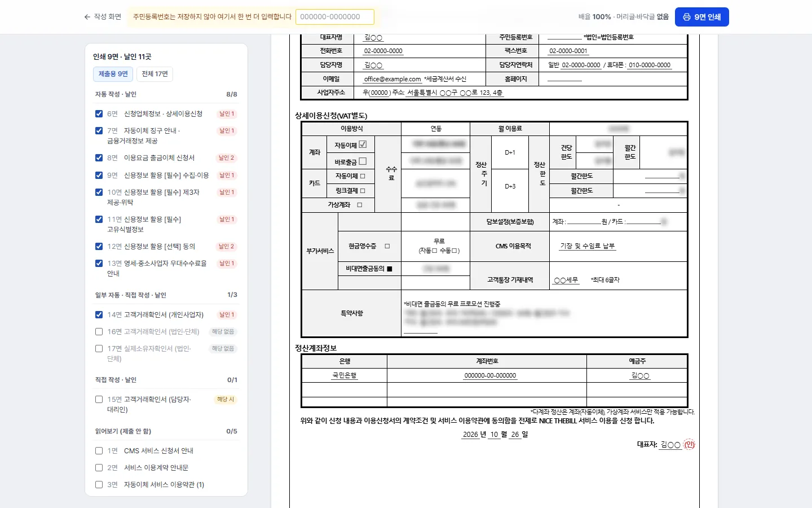This screenshot has width=812, height=508.
Task: Click the 주민등록번호 input field
Action: (335, 17)
